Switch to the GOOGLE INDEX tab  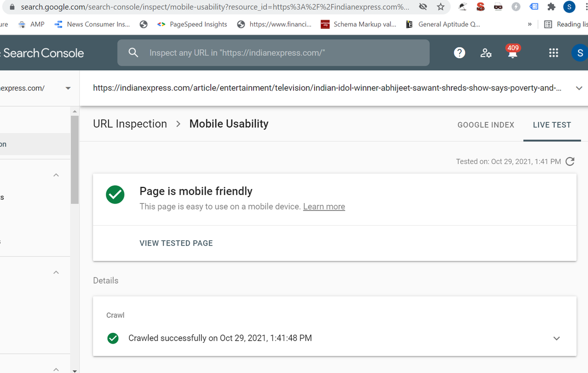click(x=486, y=125)
